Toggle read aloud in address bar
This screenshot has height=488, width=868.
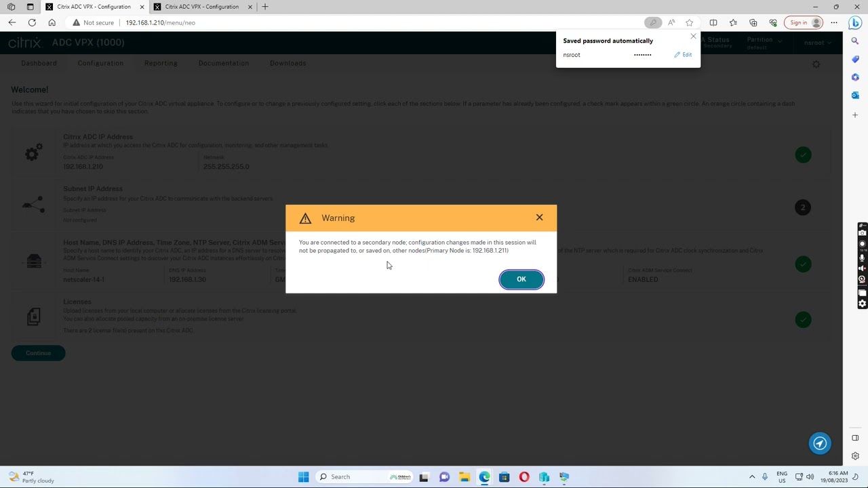coord(671,22)
